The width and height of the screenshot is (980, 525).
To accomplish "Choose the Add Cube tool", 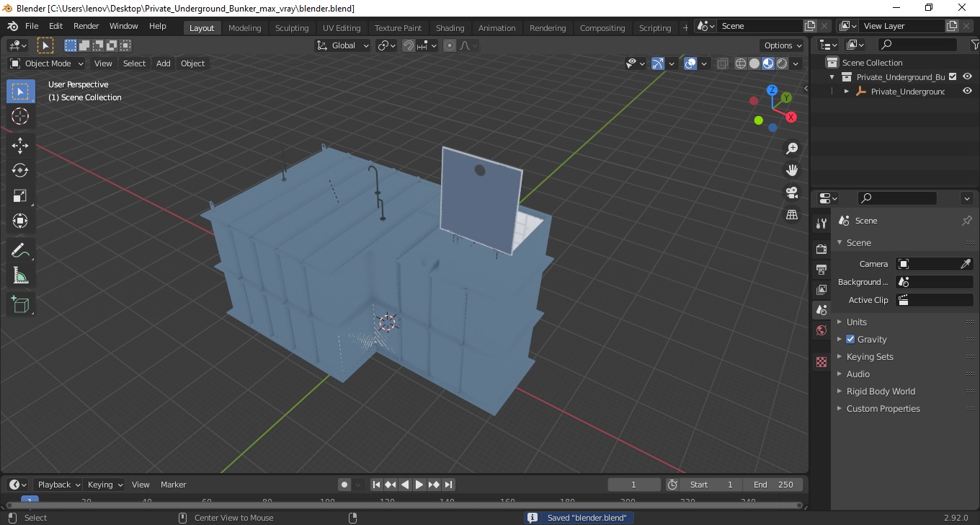I will tap(20, 304).
